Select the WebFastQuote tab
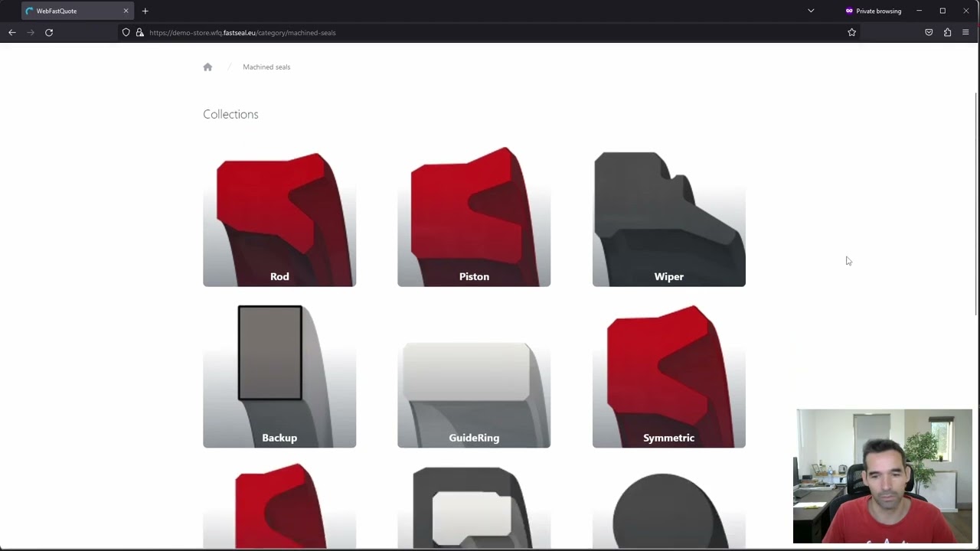This screenshot has height=551, width=980. tap(77, 11)
